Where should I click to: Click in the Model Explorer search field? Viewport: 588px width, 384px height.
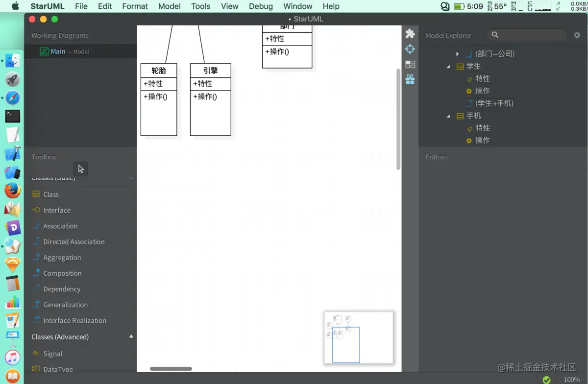[x=527, y=35]
